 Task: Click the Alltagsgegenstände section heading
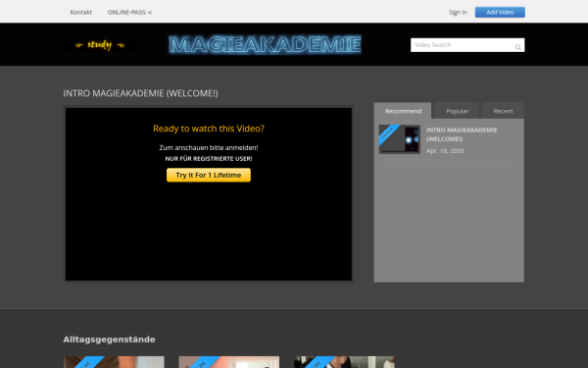tap(109, 340)
